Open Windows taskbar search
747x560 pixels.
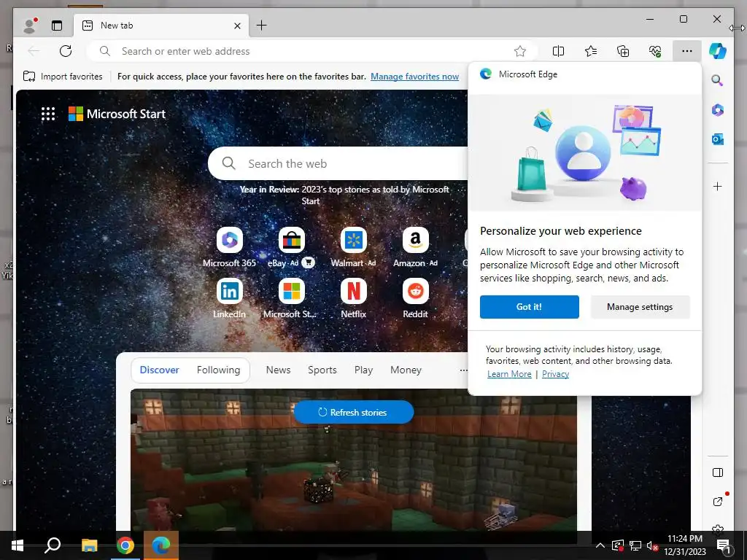coord(53,545)
